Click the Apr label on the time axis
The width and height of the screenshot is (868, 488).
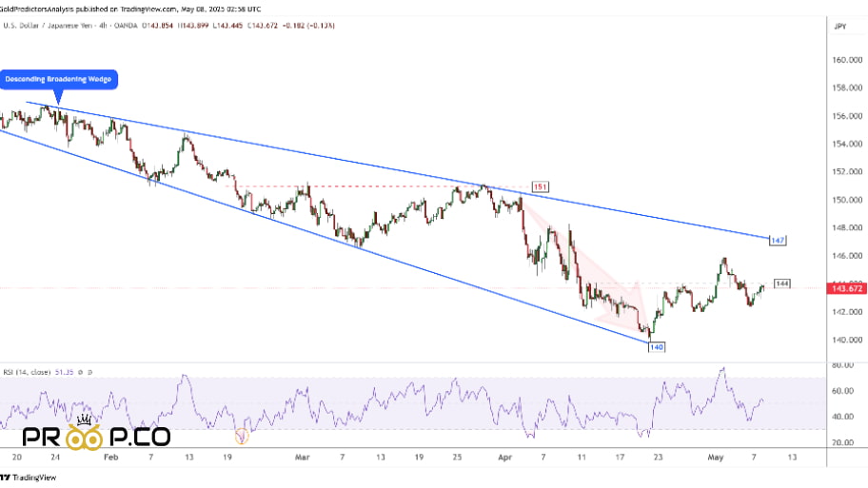tap(504, 457)
